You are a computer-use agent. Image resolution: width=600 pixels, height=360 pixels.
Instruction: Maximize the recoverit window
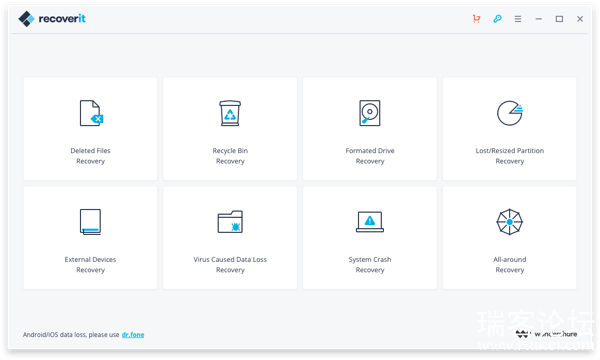(x=559, y=19)
